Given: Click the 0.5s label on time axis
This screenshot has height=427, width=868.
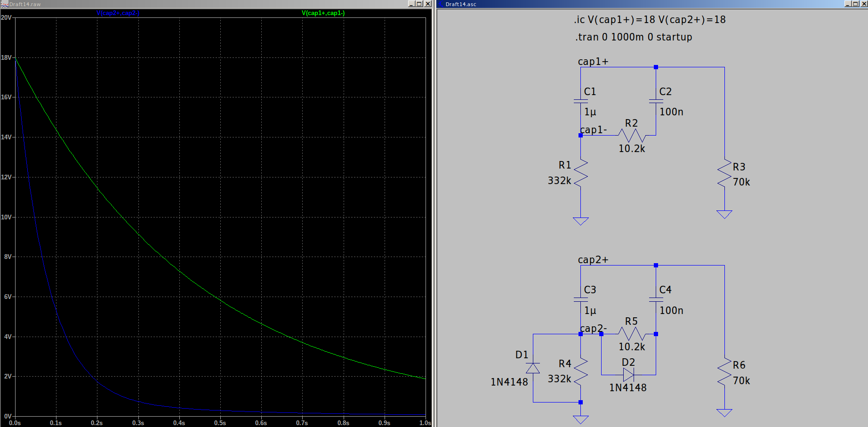Looking at the screenshot, I should (x=220, y=423).
